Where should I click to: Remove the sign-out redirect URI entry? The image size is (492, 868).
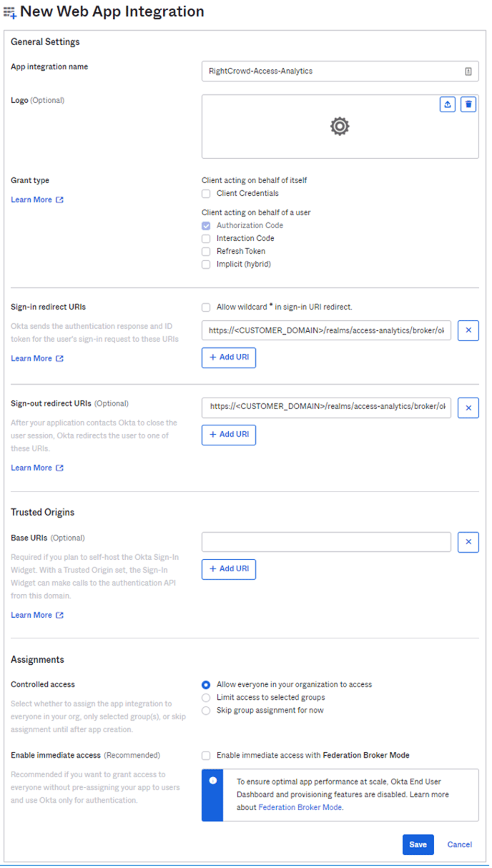[468, 408]
